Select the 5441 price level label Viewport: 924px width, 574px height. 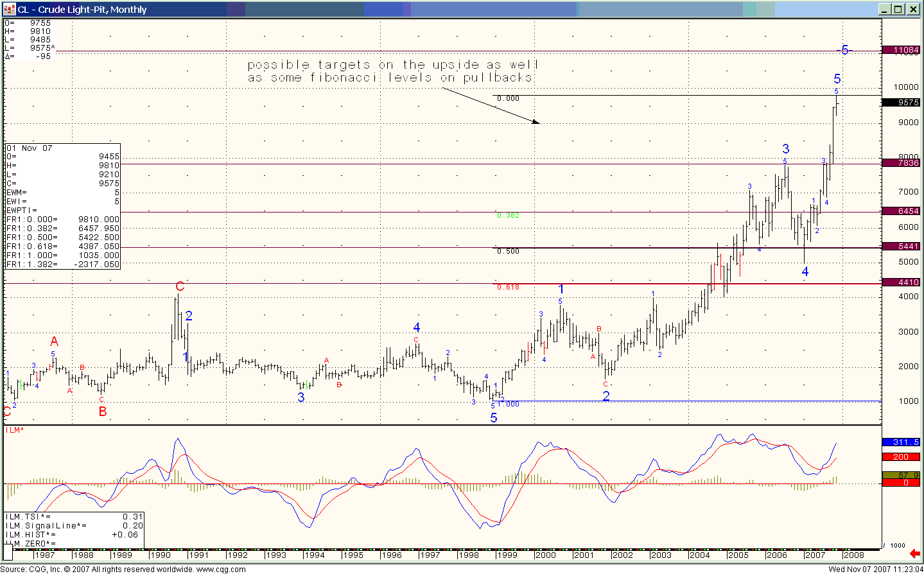point(901,246)
